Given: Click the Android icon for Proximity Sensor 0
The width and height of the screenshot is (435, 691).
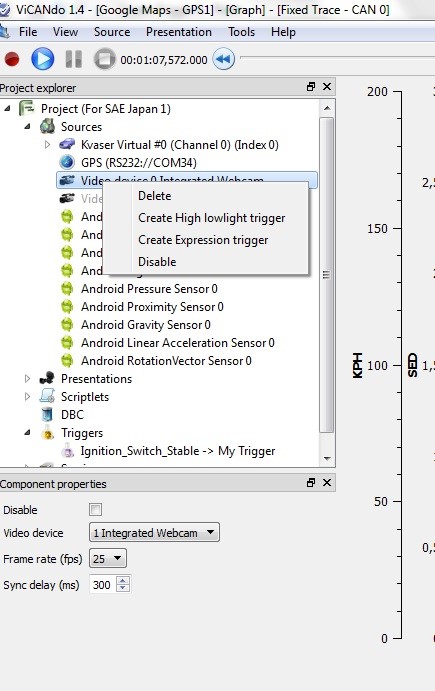Looking at the screenshot, I should click(67, 307).
